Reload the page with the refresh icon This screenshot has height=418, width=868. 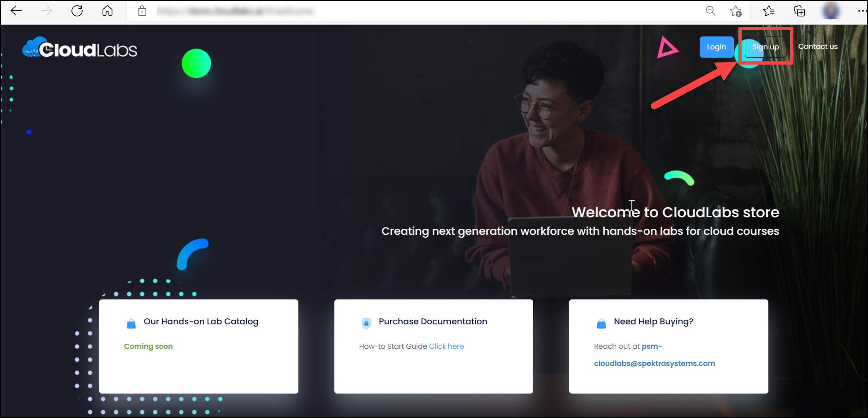tap(77, 11)
